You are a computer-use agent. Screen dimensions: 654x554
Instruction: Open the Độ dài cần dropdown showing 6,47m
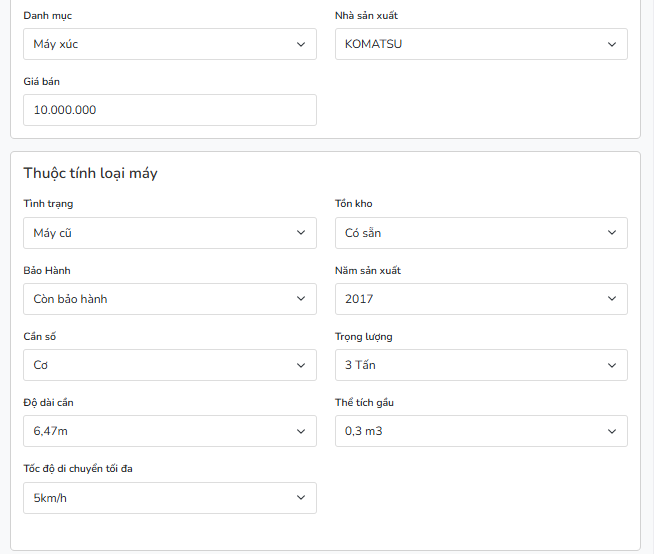[169, 431]
